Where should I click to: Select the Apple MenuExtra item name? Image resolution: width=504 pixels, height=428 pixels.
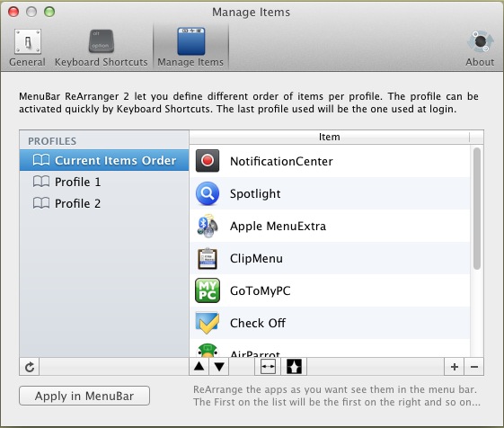[278, 227]
